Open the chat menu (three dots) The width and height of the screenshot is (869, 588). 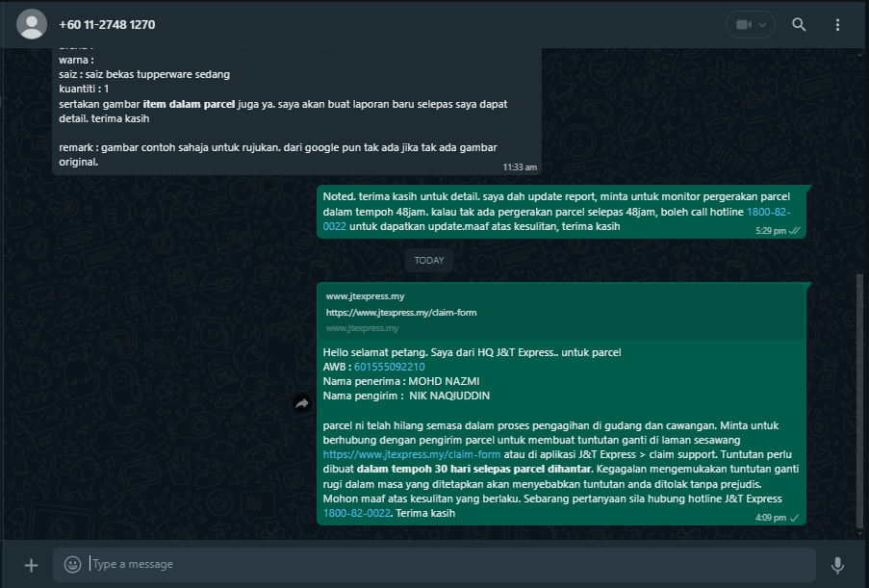[x=837, y=25]
